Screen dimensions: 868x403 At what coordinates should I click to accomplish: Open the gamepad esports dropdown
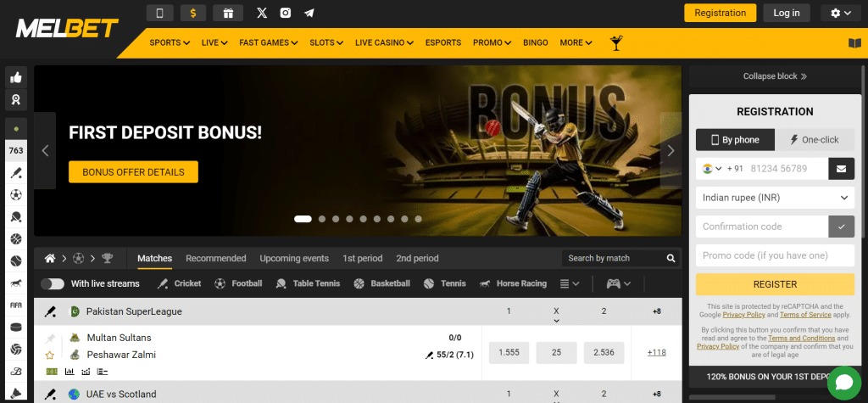click(x=618, y=284)
